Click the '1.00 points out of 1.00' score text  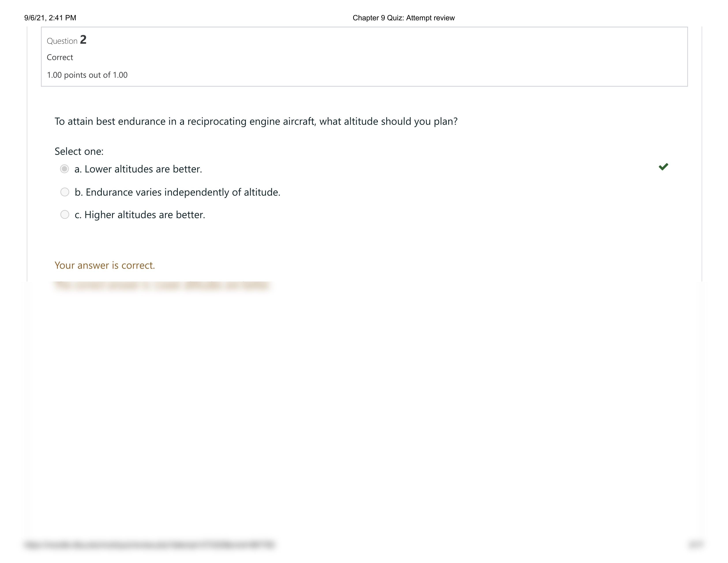point(87,75)
